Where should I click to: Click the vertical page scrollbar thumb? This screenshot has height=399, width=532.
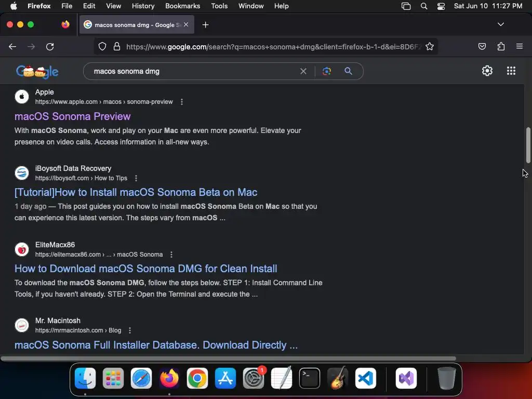528,145
